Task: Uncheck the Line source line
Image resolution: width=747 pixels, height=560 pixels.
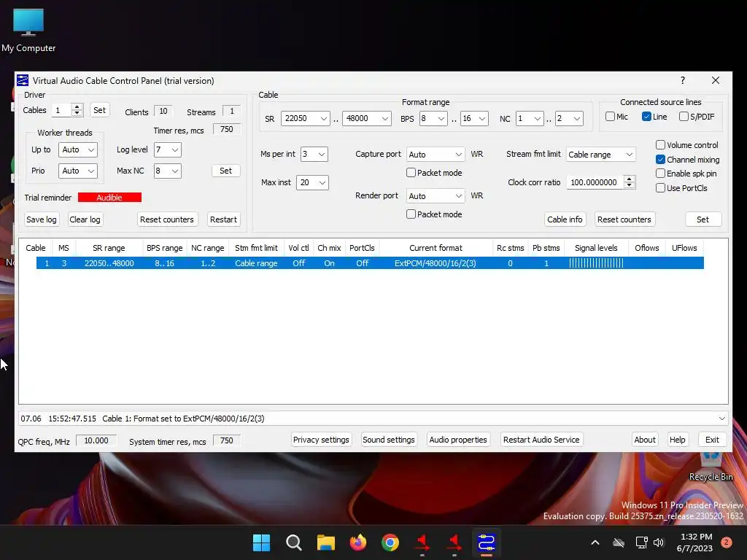Action: pyautogui.click(x=646, y=117)
